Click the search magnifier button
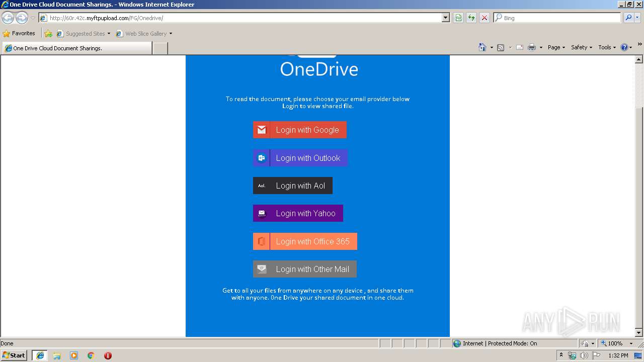The height and width of the screenshot is (362, 644). coord(628,18)
